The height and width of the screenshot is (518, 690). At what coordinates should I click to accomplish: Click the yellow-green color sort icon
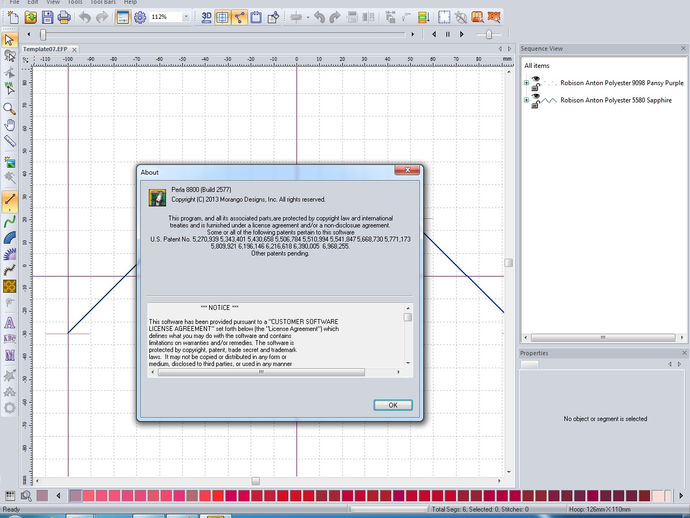[x=423, y=17]
